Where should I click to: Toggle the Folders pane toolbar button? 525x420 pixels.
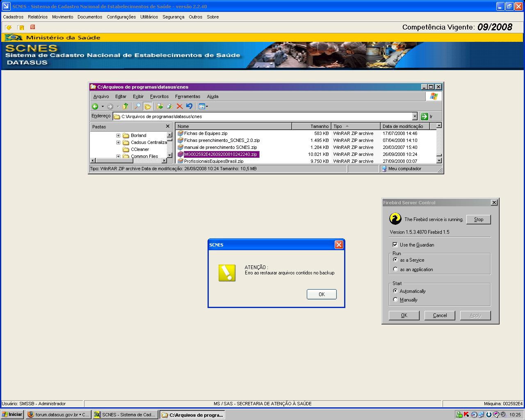(148, 106)
